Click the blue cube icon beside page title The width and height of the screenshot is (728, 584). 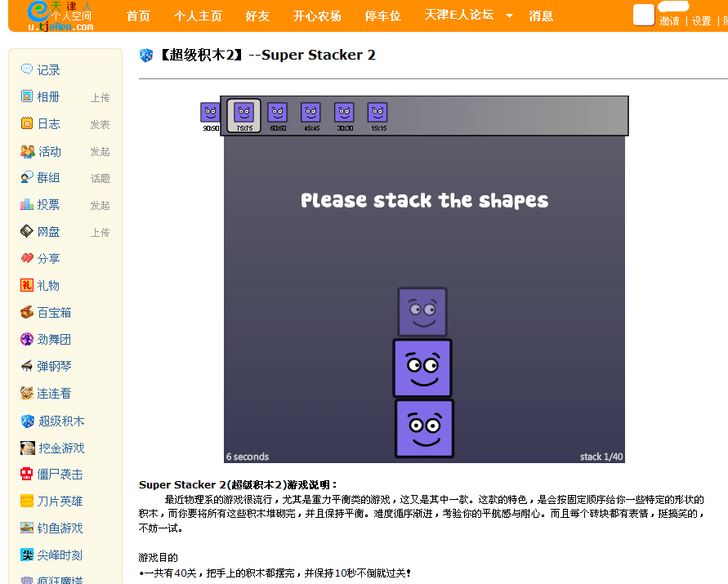(x=146, y=56)
